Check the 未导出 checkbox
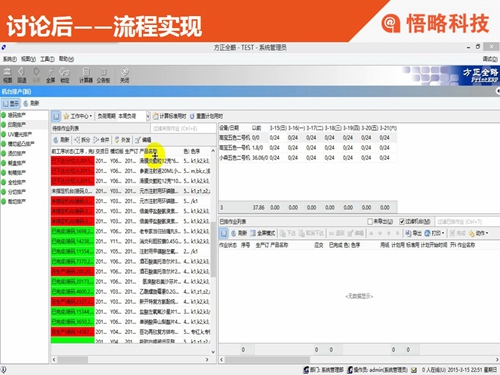Screen dimensions: 500x375 pyautogui.click(x=370, y=221)
